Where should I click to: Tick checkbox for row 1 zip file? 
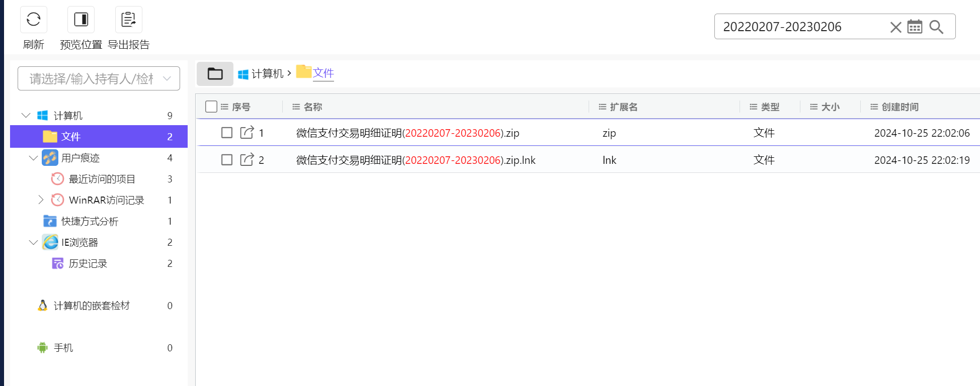tap(227, 133)
